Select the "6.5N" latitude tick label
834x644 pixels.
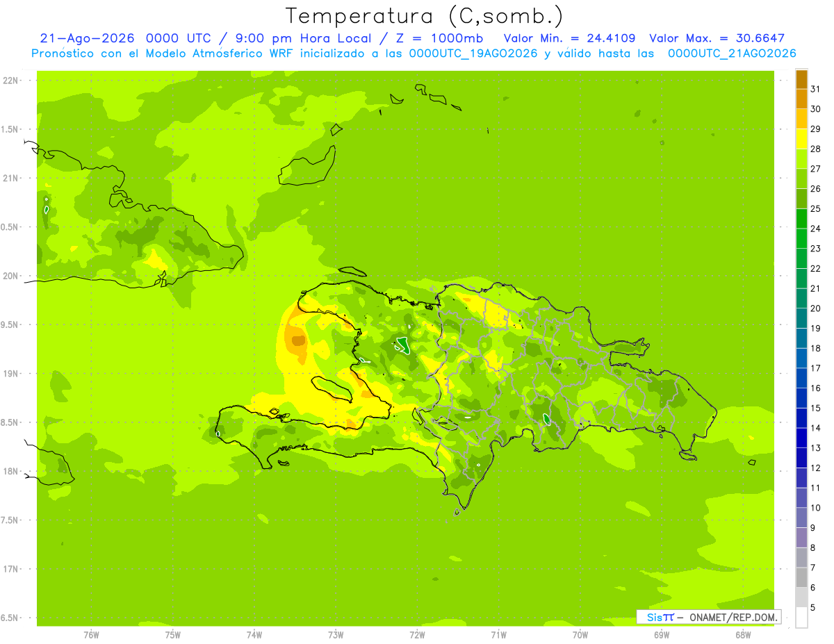(x=10, y=618)
